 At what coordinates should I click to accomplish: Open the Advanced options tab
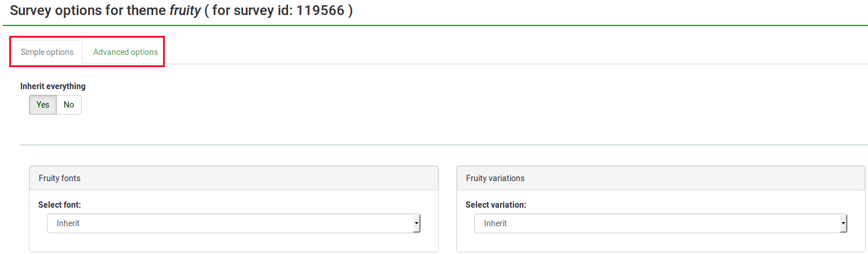125,52
